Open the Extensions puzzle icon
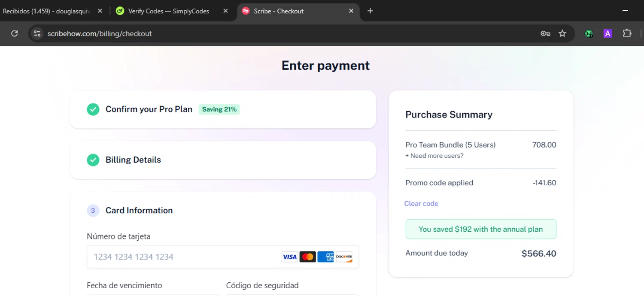644x296 pixels. click(627, 33)
